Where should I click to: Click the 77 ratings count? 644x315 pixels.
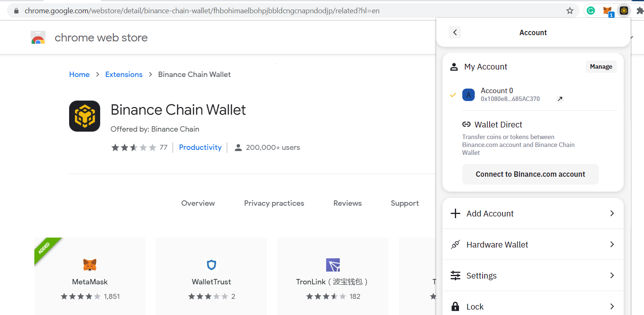click(163, 147)
